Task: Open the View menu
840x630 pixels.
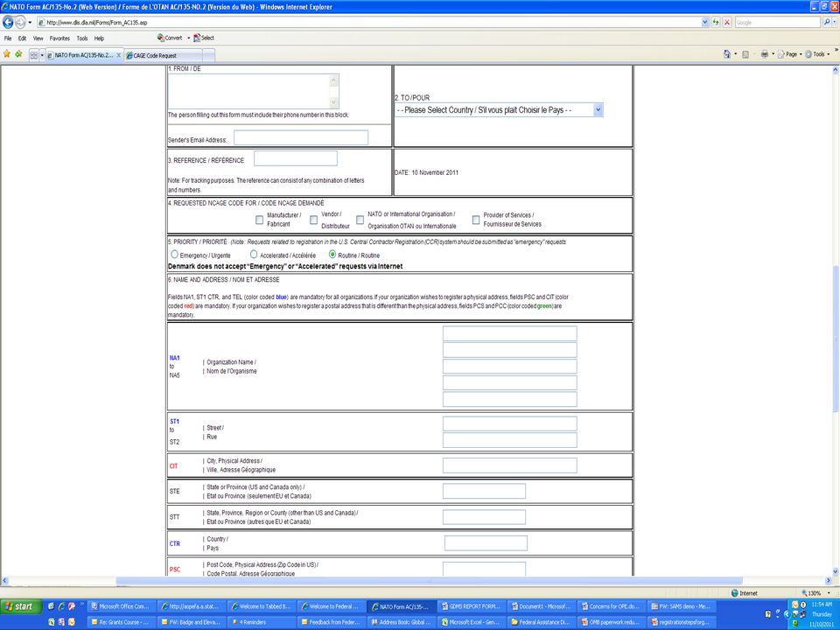Action: (38, 38)
